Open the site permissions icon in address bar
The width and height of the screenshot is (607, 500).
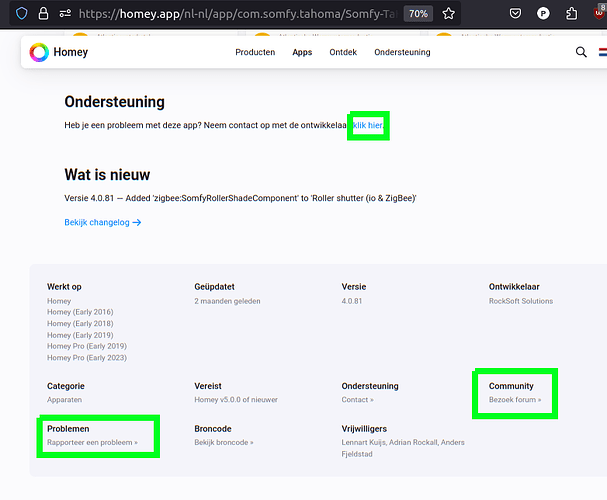(x=65, y=14)
